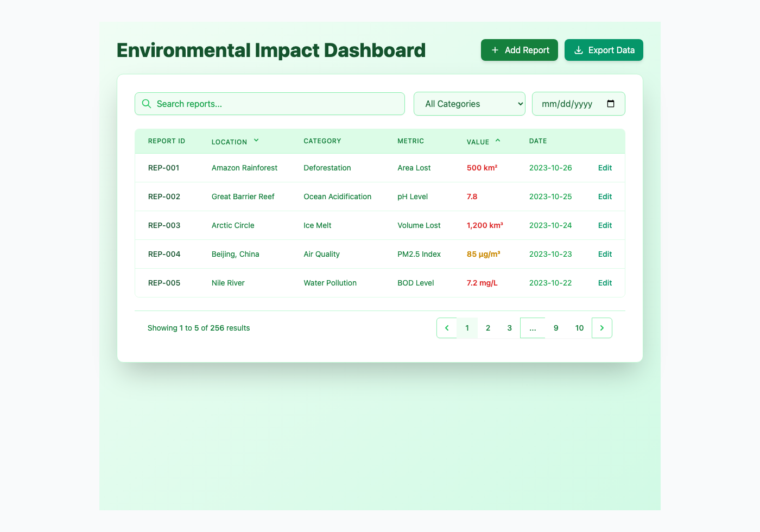Click the ellipsis in pagination

533,328
